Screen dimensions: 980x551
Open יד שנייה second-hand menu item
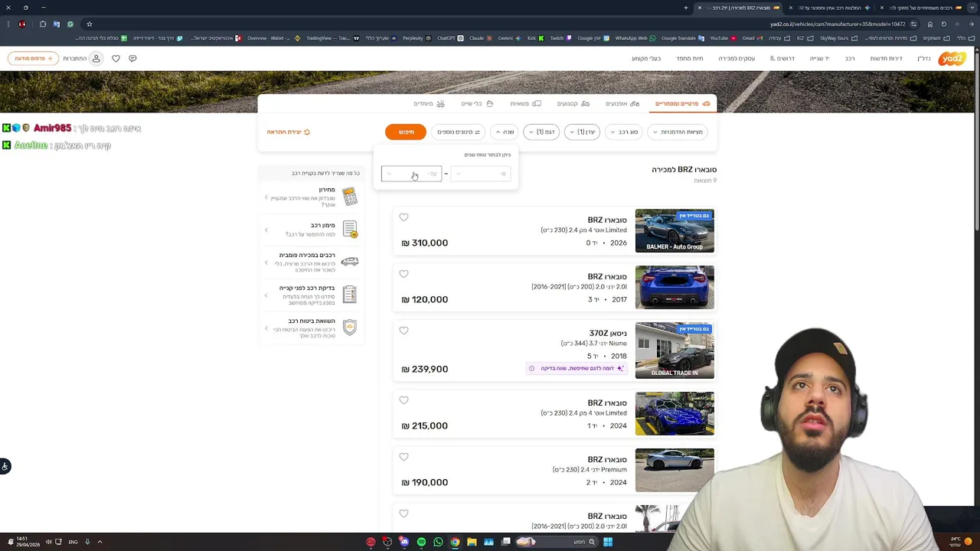click(x=819, y=58)
